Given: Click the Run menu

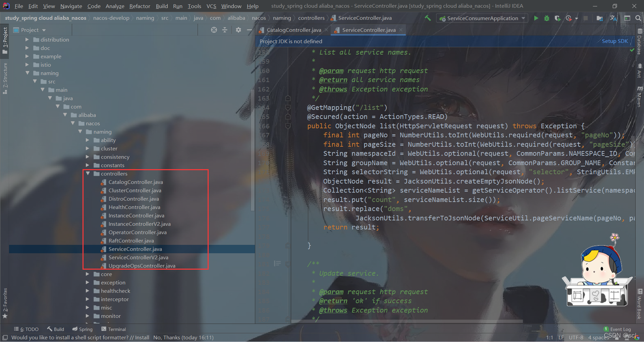Looking at the screenshot, I should 178,6.
